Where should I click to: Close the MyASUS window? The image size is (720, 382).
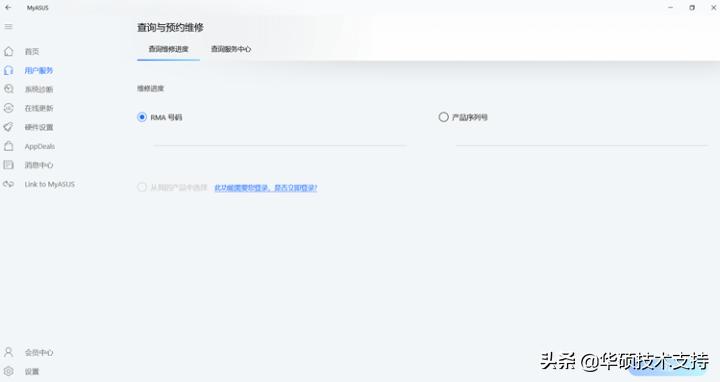coord(714,8)
